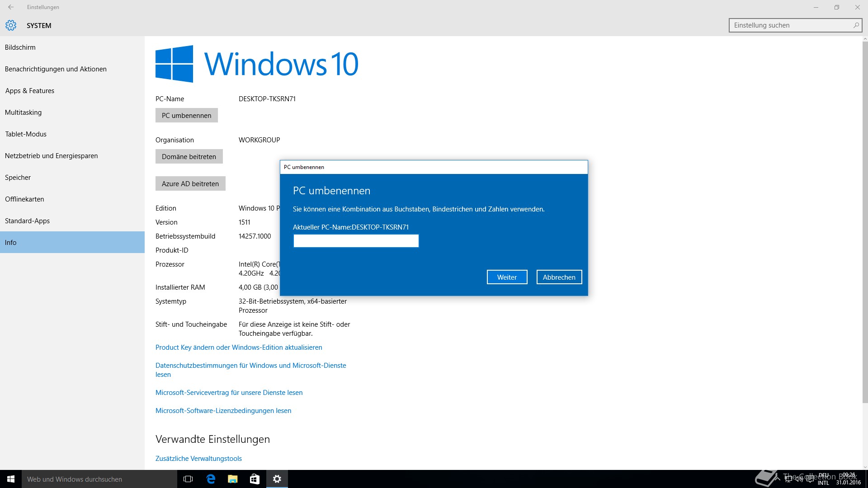Click the Verwandte Einstellungen heading
868x488 pixels.
tap(212, 439)
